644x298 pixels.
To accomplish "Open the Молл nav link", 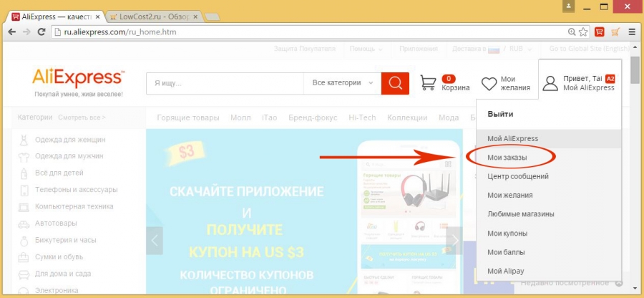I will click(240, 118).
